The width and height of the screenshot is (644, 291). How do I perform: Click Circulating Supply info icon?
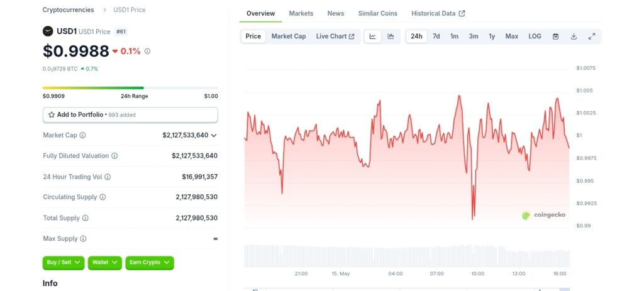pyautogui.click(x=103, y=197)
